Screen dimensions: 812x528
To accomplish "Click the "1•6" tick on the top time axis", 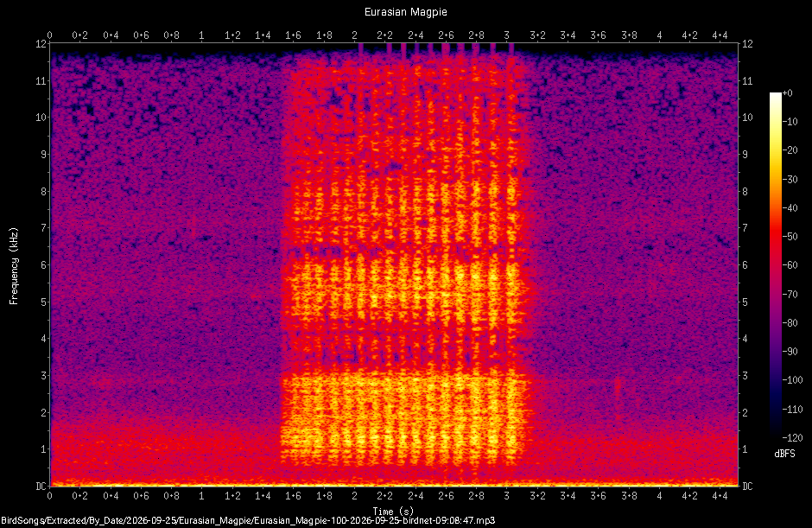I will pyautogui.click(x=293, y=35).
